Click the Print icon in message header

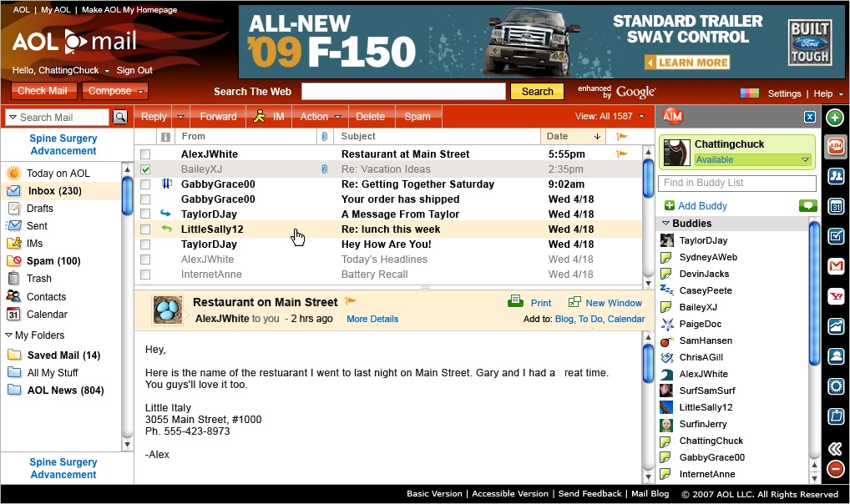coord(515,301)
